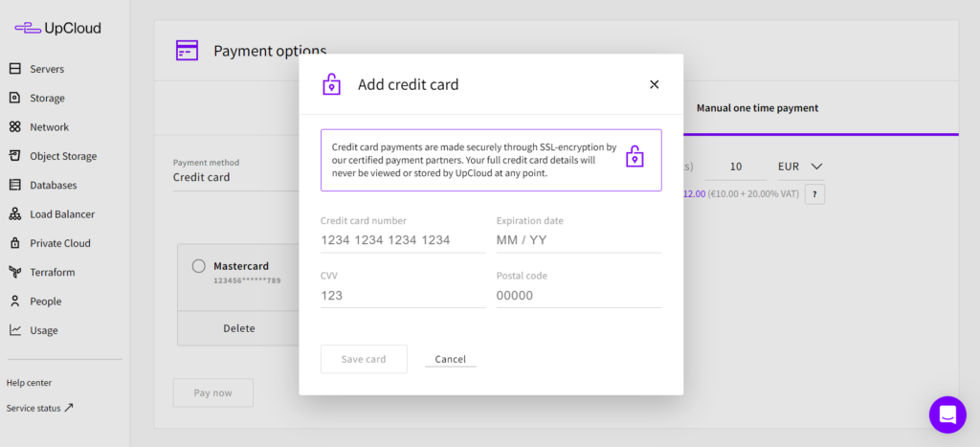Screen dimensions: 980x447
Task: Click the Network sidebar icon
Action: [x=14, y=127]
